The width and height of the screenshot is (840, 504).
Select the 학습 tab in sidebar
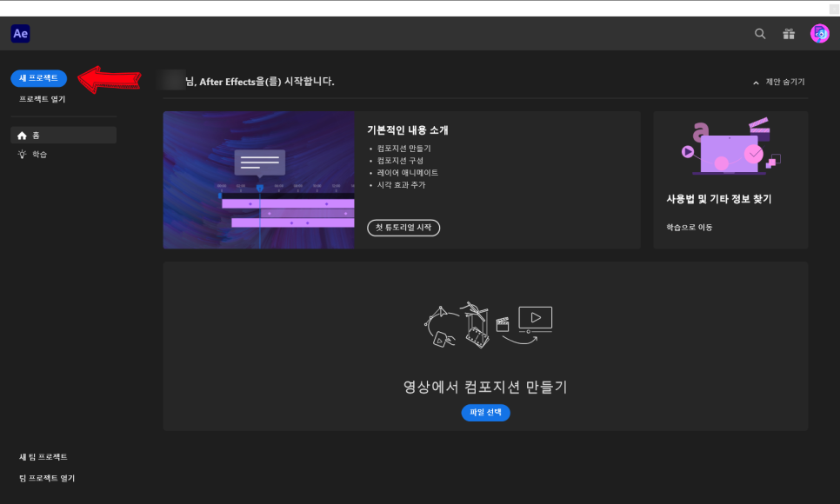[x=40, y=154]
